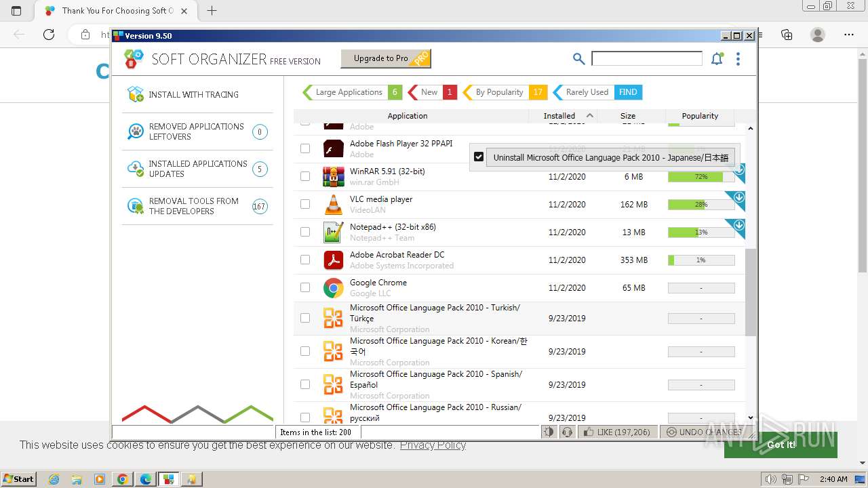
Task: Sort by the Size column header
Action: coord(631,116)
